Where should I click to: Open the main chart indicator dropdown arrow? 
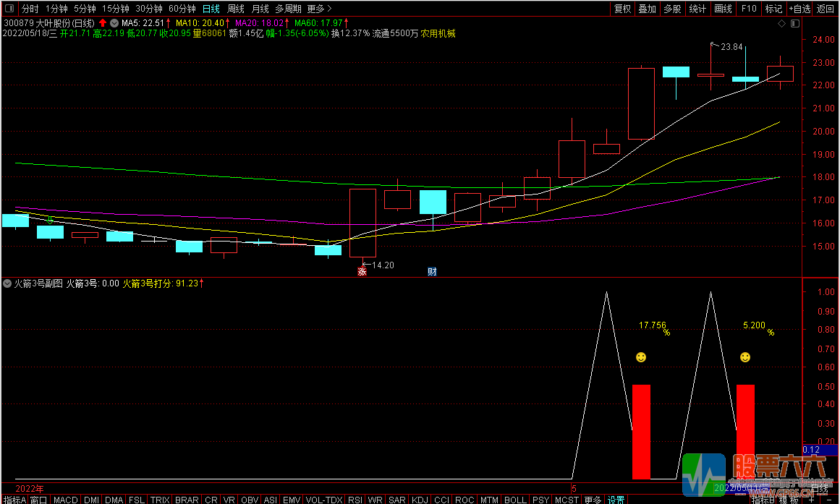tap(114, 23)
